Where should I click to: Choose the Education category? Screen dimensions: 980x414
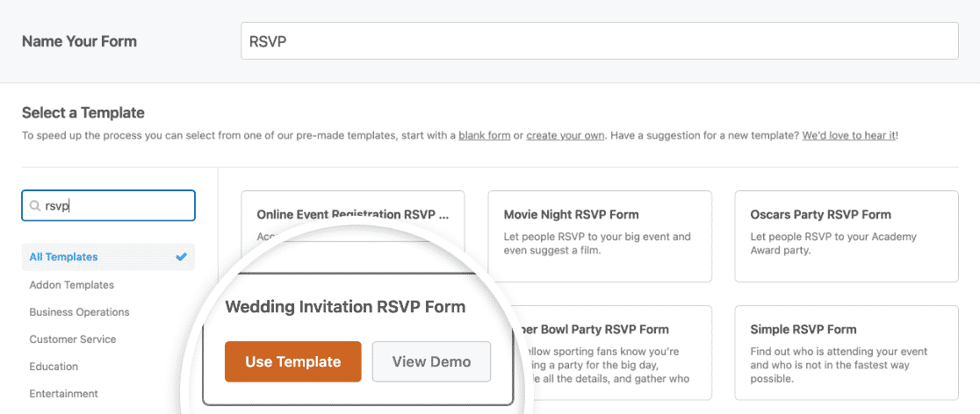coord(54,367)
